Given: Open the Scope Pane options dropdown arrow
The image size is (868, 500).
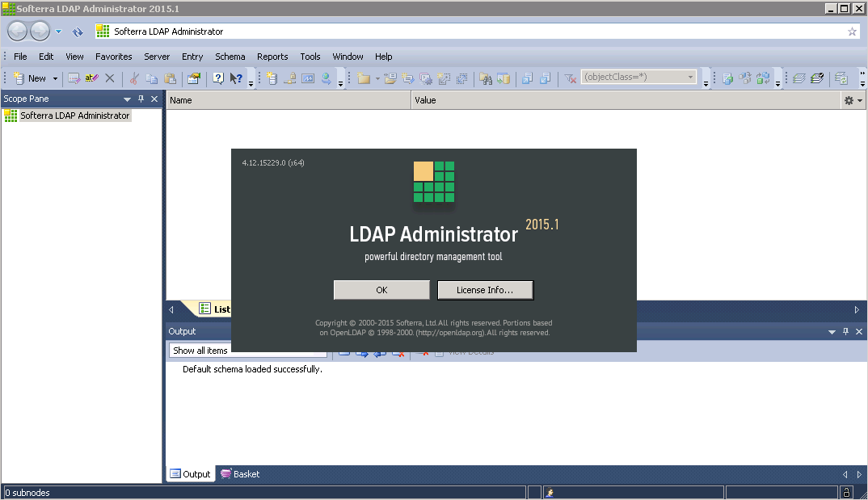Looking at the screenshot, I should (x=127, y=99).
